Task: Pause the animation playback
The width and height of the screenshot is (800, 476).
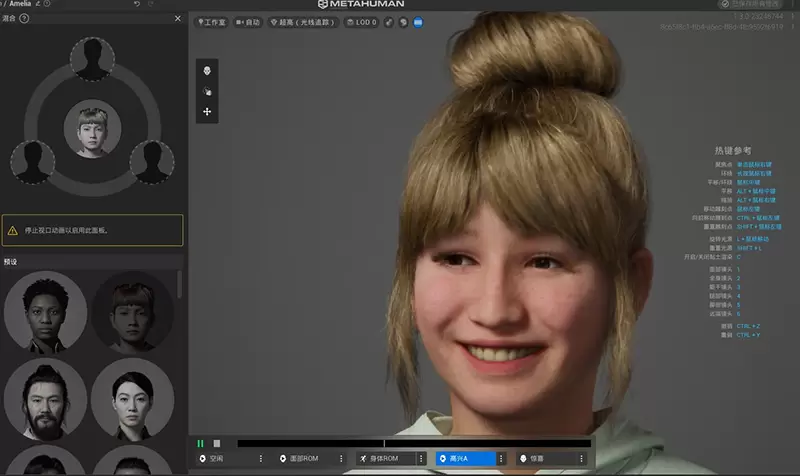Action: pyautogui.click(x=200, y=443)
